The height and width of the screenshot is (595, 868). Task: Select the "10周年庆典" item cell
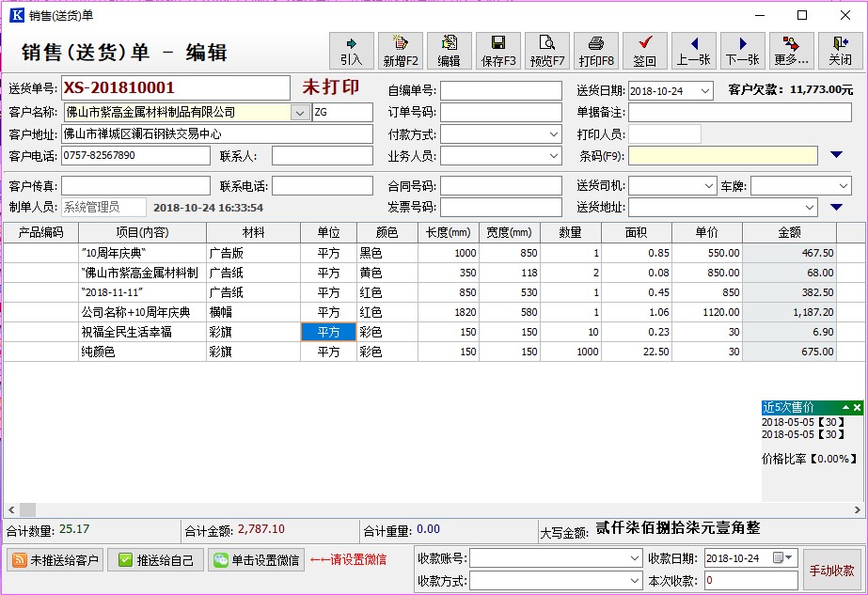(x=142, y=253)
